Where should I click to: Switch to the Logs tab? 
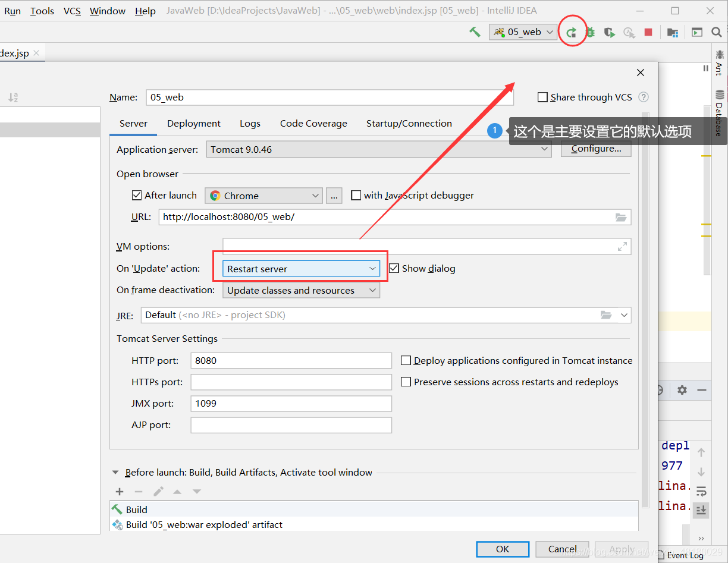click(250, 123)
